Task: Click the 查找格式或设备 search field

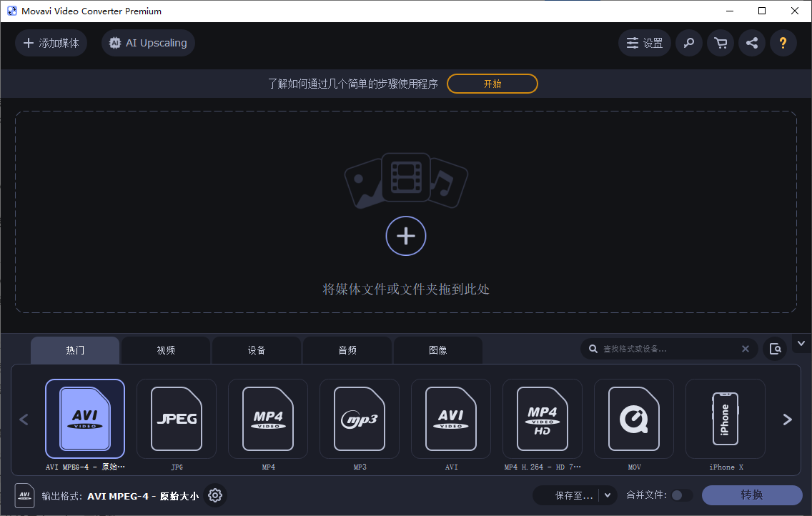Action: pyautogui.click(x=665, y=349)
